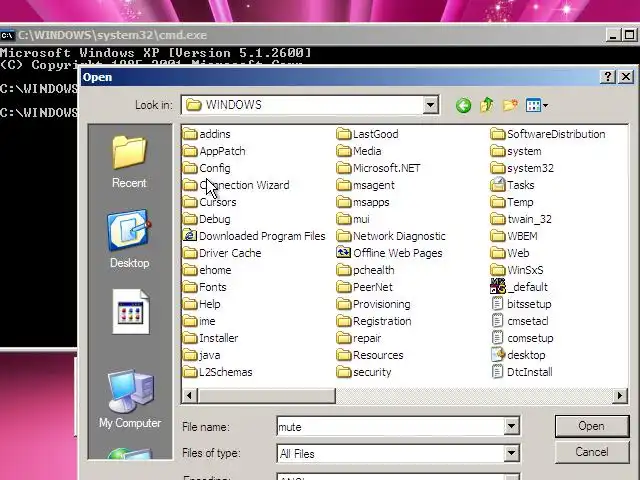Screen dimensions: 640x480
Task: Select the cmsetacl file
Action: 520,321
